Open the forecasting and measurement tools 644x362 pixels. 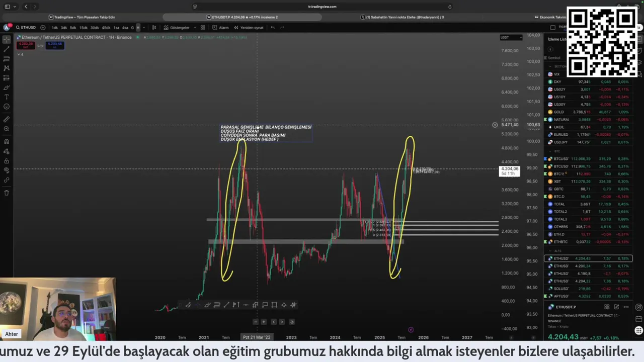[7, 78]
